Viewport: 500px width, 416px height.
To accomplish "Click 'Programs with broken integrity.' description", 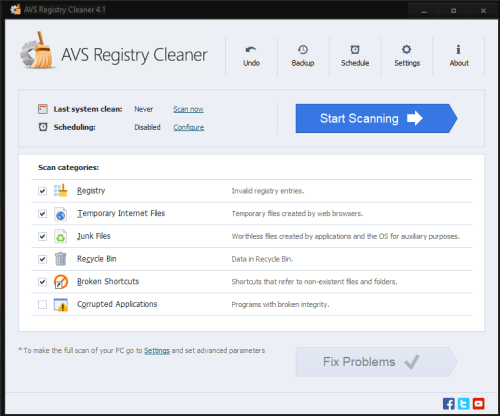I will point(280,304).
